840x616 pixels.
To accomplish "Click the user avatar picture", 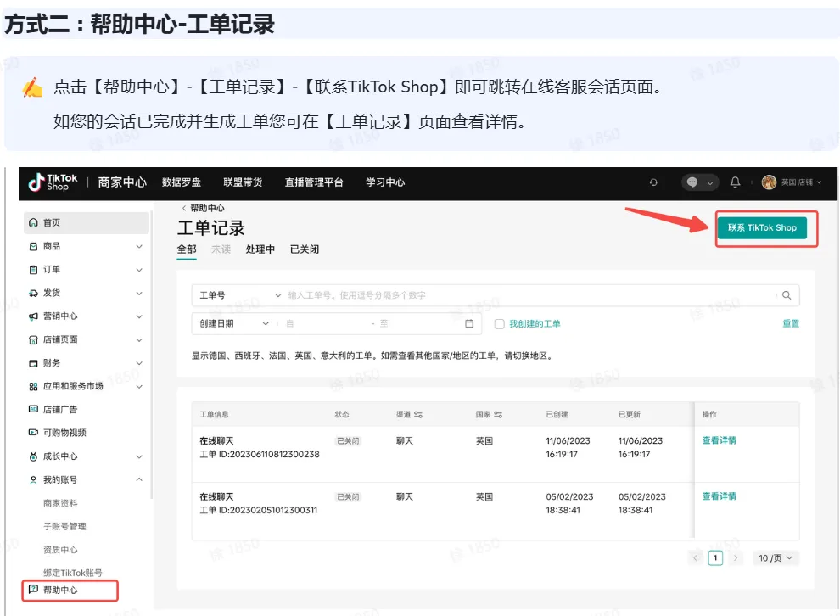I will pos(769,182).
